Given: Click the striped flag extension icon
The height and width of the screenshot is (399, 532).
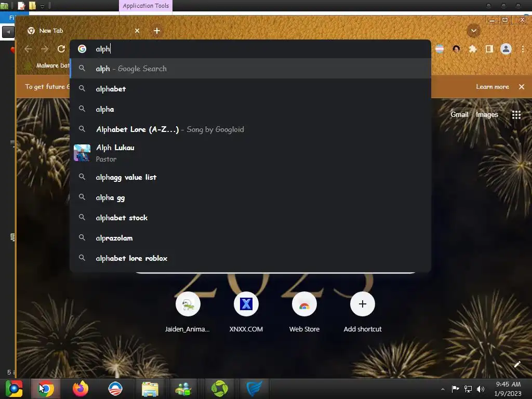Looking at the screenshot, I should tap(440, 49).
